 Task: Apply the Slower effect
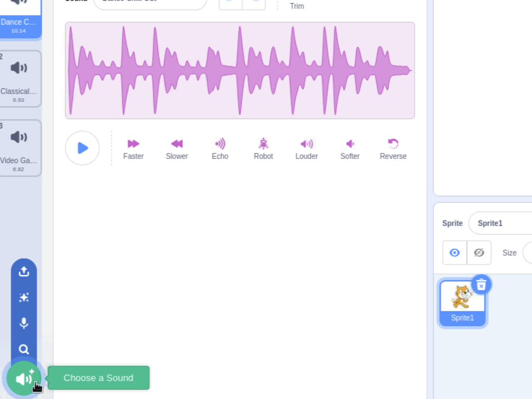177,149
